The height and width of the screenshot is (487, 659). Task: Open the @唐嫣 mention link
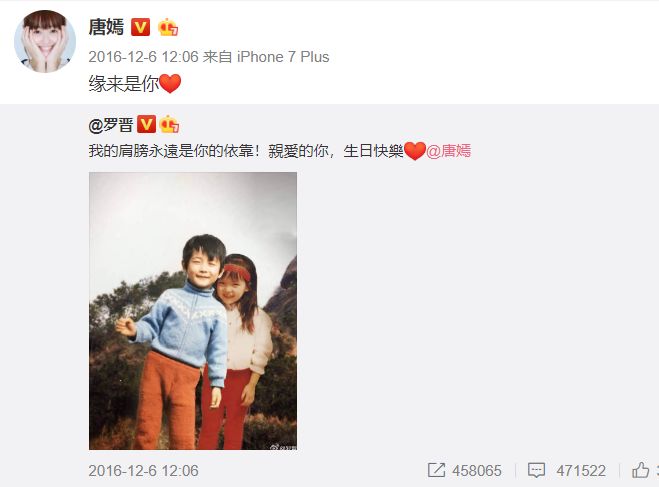click(x=448, y=151)
